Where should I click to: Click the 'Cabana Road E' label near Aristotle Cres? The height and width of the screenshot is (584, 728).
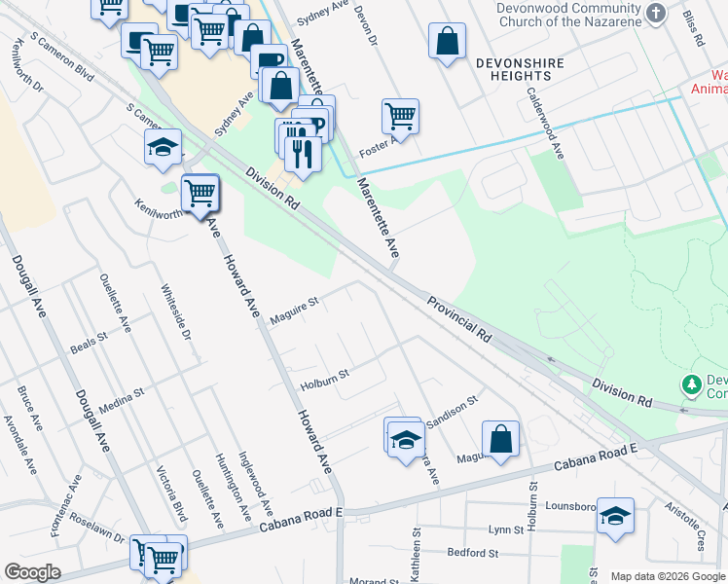click(x=596, y=457)
